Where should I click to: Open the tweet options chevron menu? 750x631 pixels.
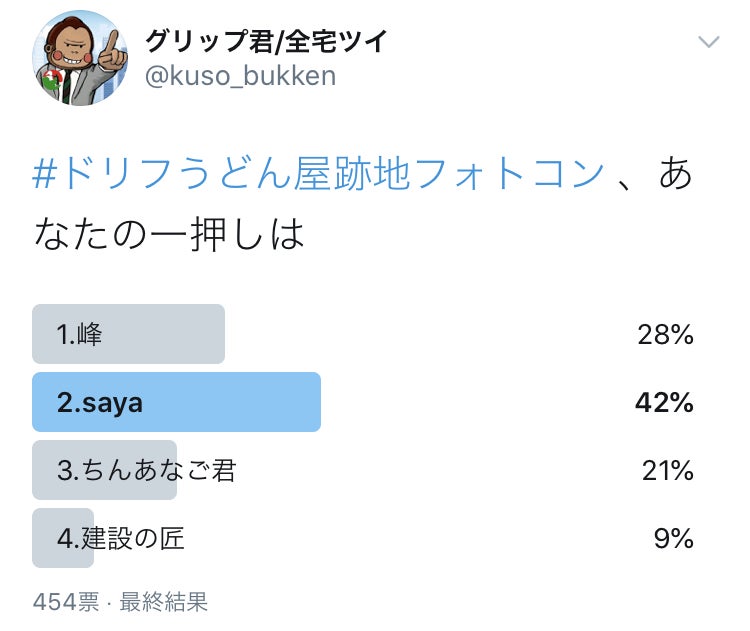pyautogui.click(x=708, y=42)
